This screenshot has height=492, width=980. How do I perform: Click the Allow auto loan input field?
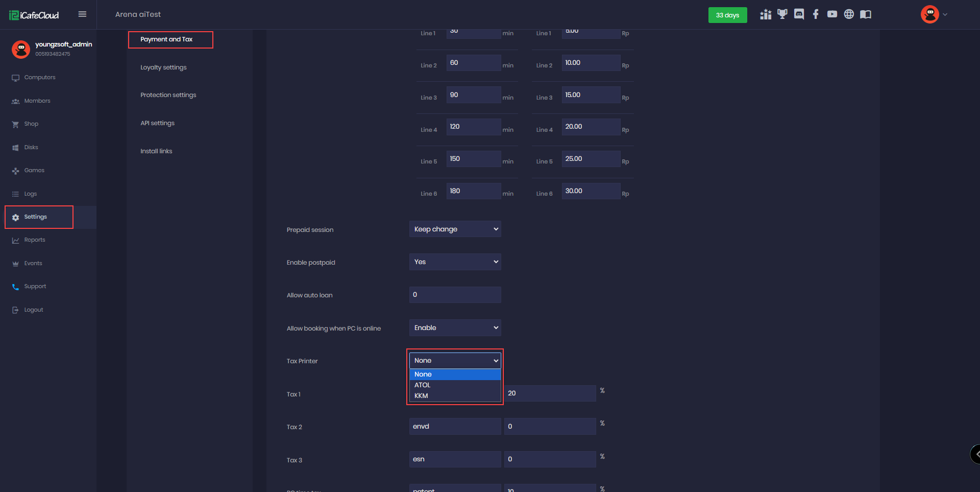455,295
